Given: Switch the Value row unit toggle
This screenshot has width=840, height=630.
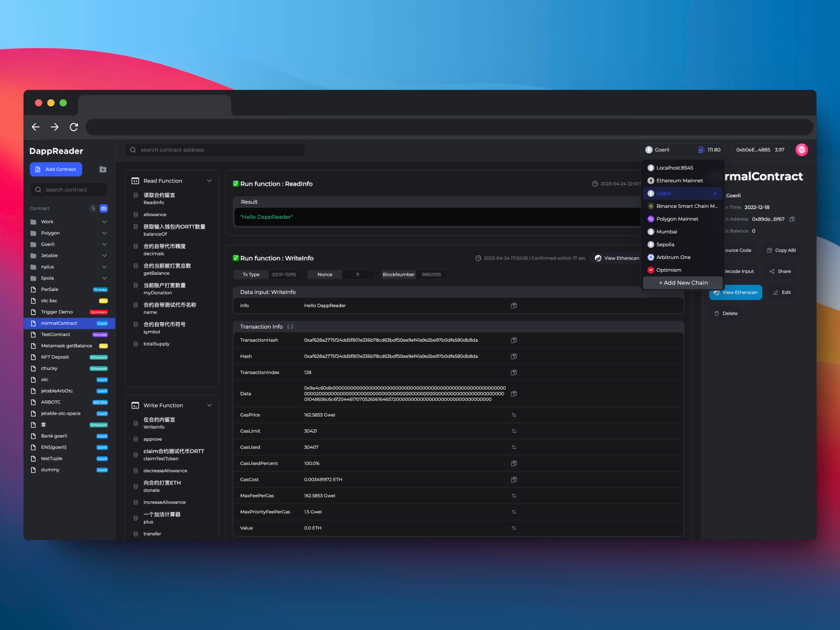Looking at the screenshot, I should pyautogui.click(x=514, y=528).
